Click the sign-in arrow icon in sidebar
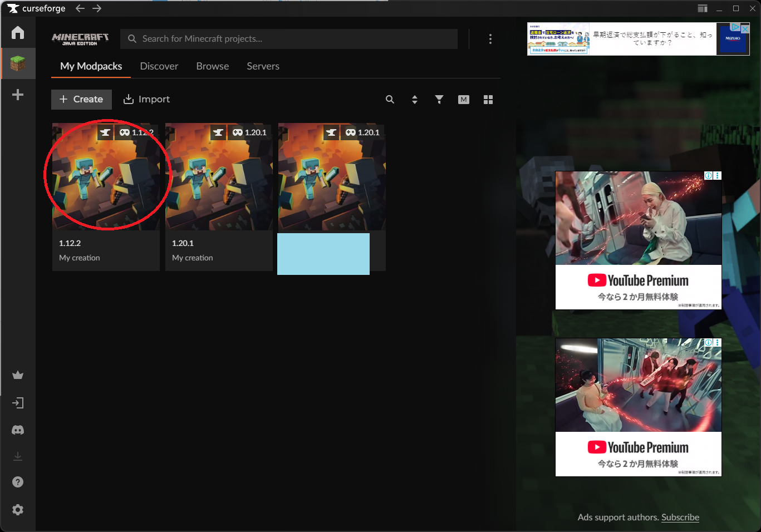The height and width of the screenshot is (532, 761). pyautogui.click(x=18, y=403)
